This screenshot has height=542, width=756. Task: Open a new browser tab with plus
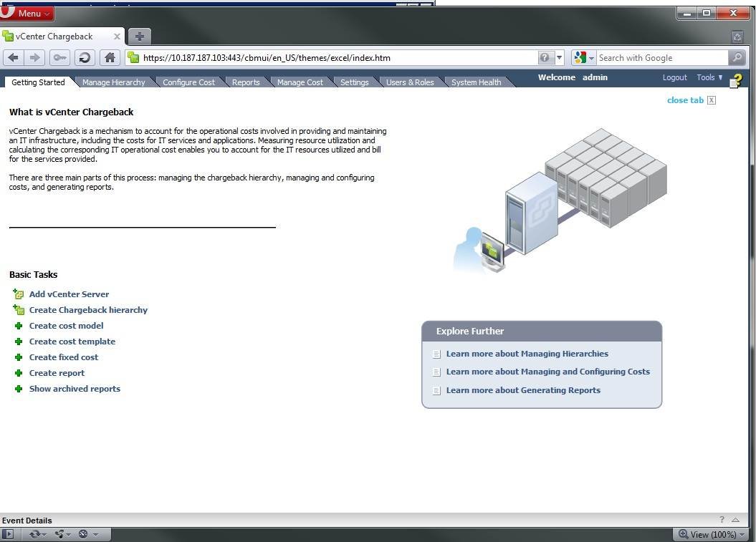(x=140, y=36)
